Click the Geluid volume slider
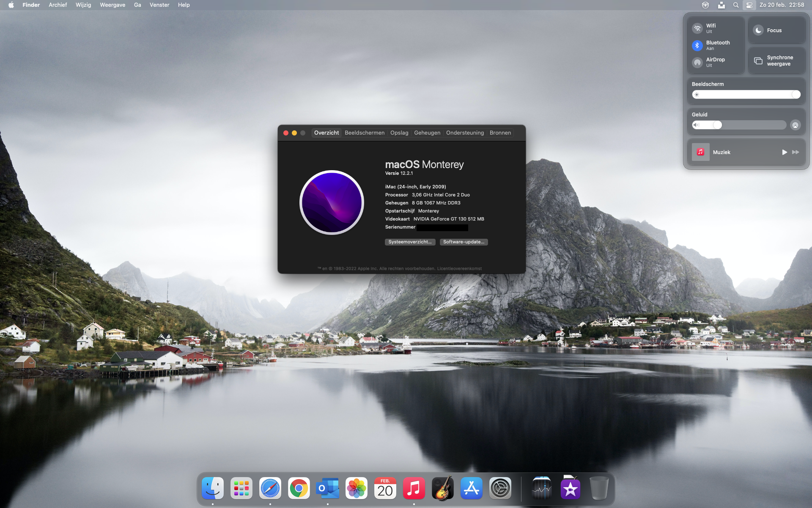The width and height of the screenshot is (812, 508). coord(739,125)
